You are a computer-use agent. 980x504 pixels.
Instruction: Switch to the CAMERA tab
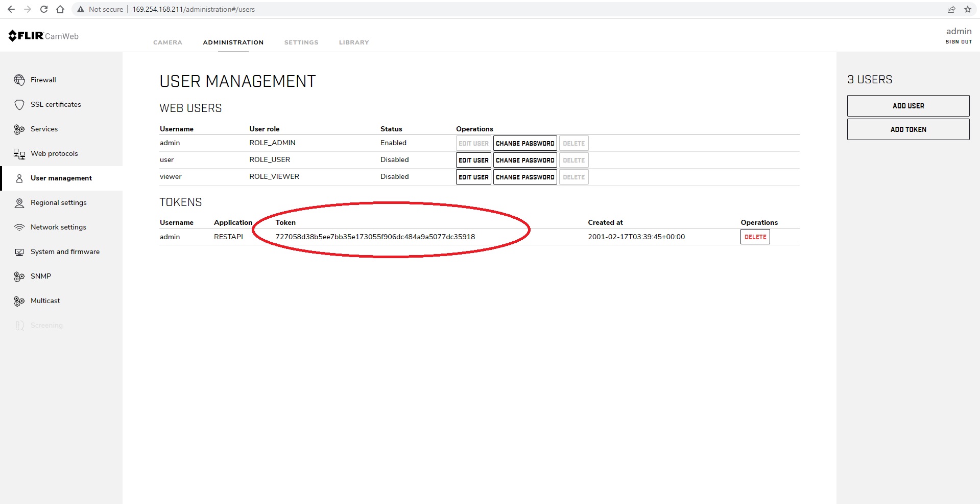pyautogui.click(x=167, y=42)
